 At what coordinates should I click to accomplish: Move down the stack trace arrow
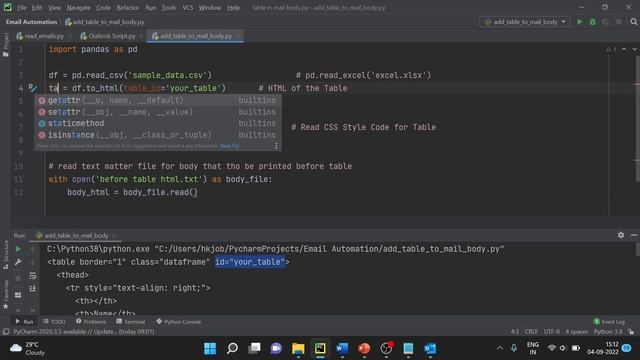33,262
